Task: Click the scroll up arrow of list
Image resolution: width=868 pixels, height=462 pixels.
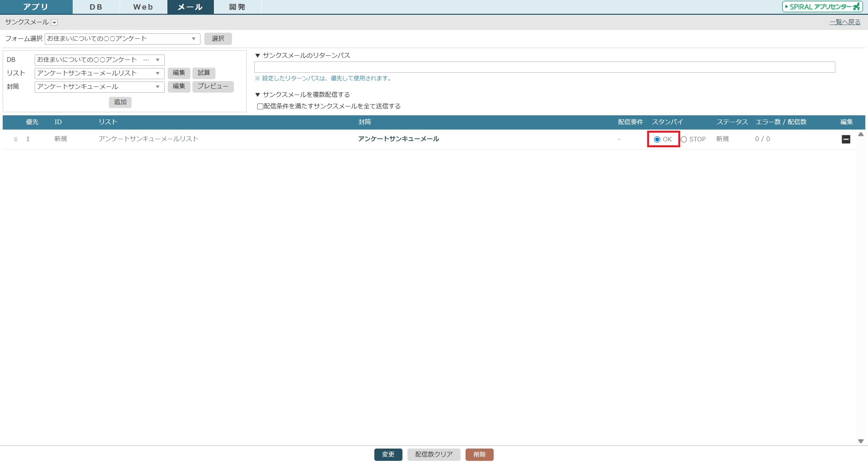Action: tap(861, 134)
